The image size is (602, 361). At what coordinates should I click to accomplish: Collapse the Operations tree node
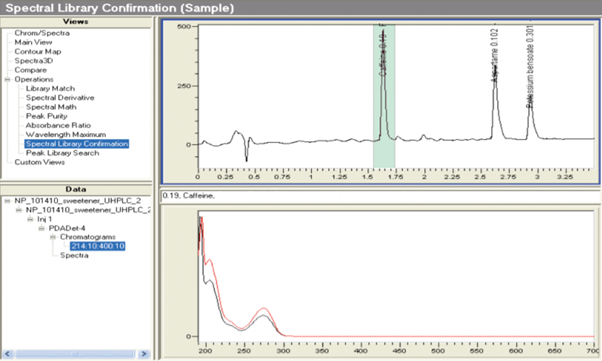(x=7, y=79)
